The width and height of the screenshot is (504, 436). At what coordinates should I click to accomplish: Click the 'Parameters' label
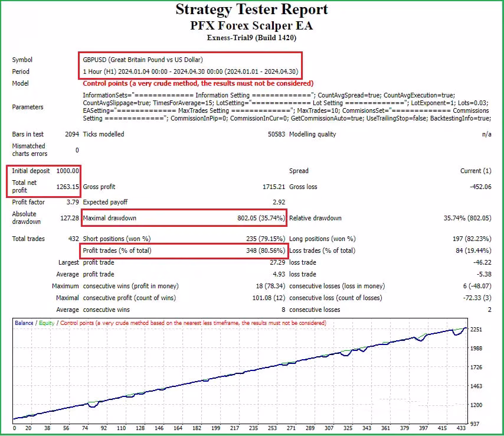click(28, 107)
